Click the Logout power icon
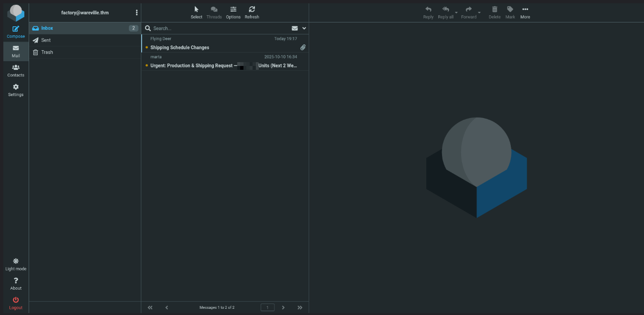This screenshot has width=644, height=315. (16, 303)
